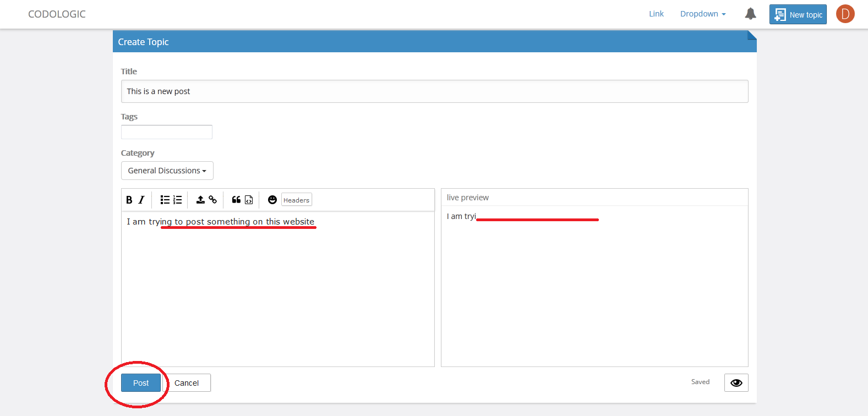This screenshot has width=868, height=416.
Task: Start a New topic
Action: (798, 14)
